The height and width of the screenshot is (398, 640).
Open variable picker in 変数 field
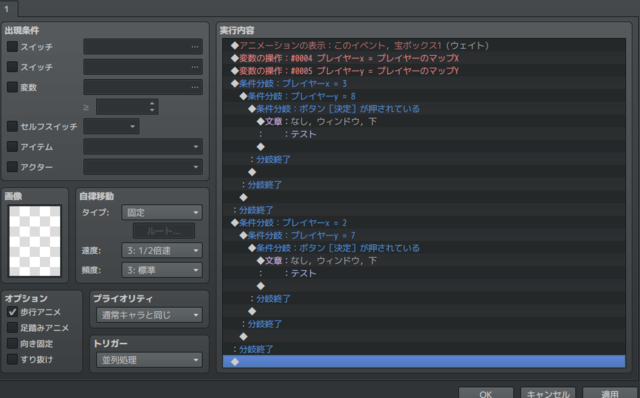195,87
